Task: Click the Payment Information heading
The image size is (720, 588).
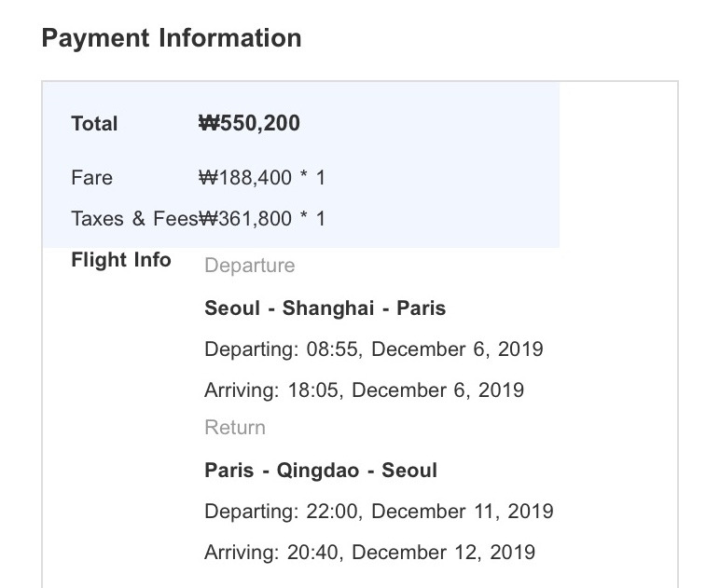Action: tap(172, 38)
